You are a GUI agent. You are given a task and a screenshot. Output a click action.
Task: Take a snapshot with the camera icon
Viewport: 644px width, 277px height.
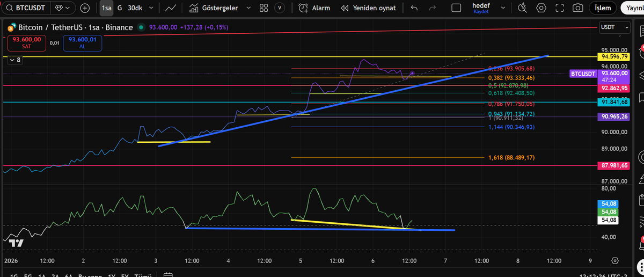[x=578, y=8]
